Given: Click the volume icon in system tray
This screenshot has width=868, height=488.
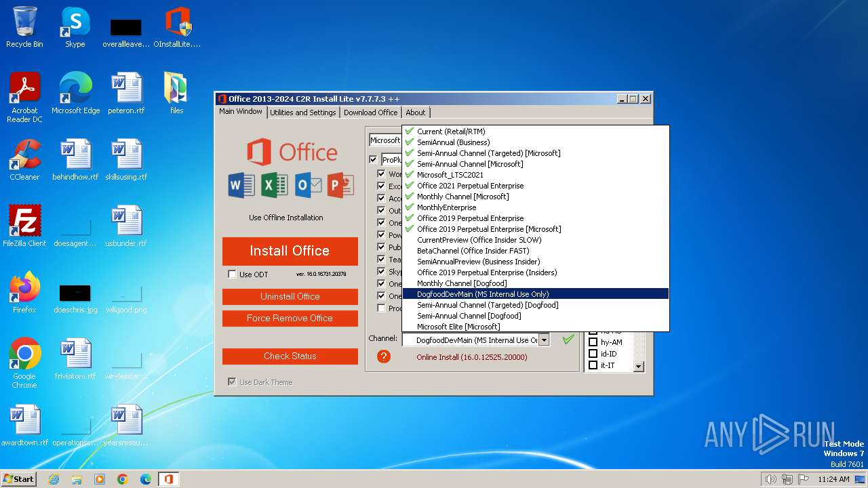Looking at the screenshot, I should click(x=770, y=479).
